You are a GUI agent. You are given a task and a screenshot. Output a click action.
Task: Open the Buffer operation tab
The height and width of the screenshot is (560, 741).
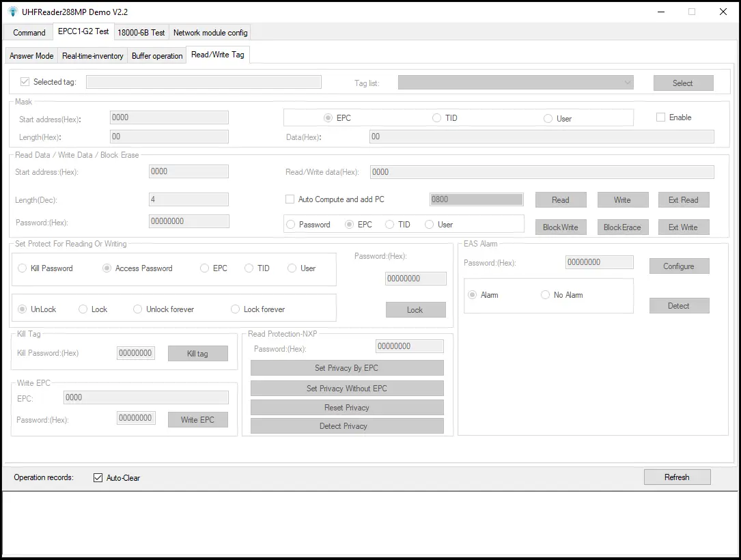pos(157,56)
